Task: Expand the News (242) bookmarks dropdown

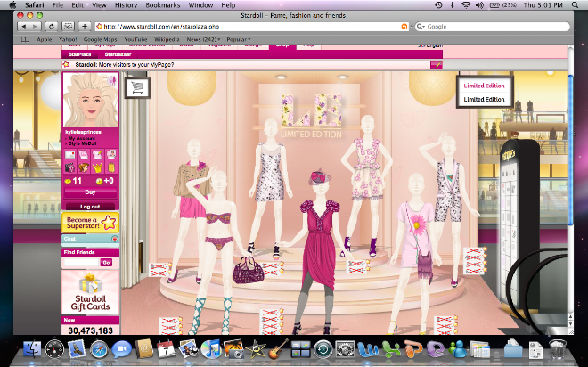Action: pos(204,39)
